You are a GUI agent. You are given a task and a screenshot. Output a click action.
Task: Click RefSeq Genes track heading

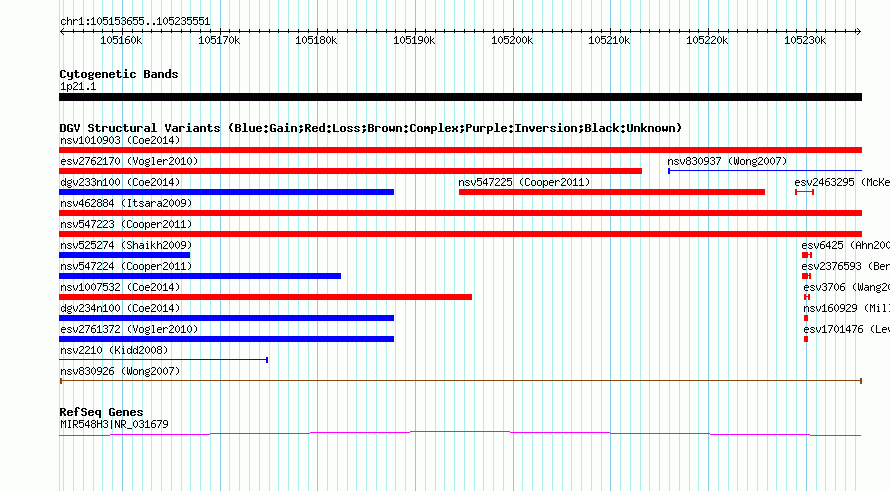coord(101,412)
